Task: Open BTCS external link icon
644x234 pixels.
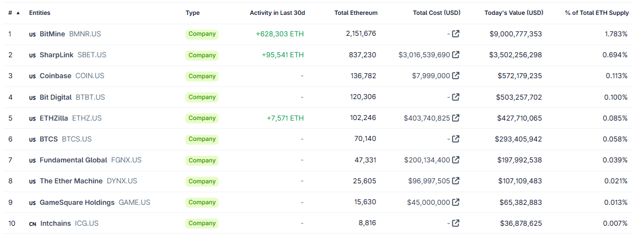Action: [x=456, y=139]
